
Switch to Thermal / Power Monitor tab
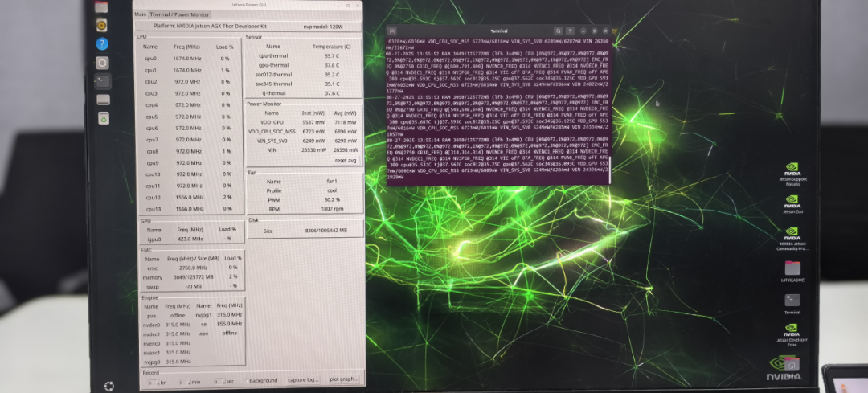coord(179,14)
